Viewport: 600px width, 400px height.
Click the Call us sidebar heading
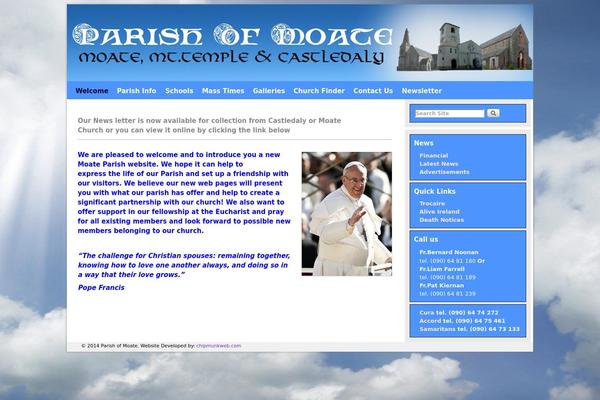point(426,239)
